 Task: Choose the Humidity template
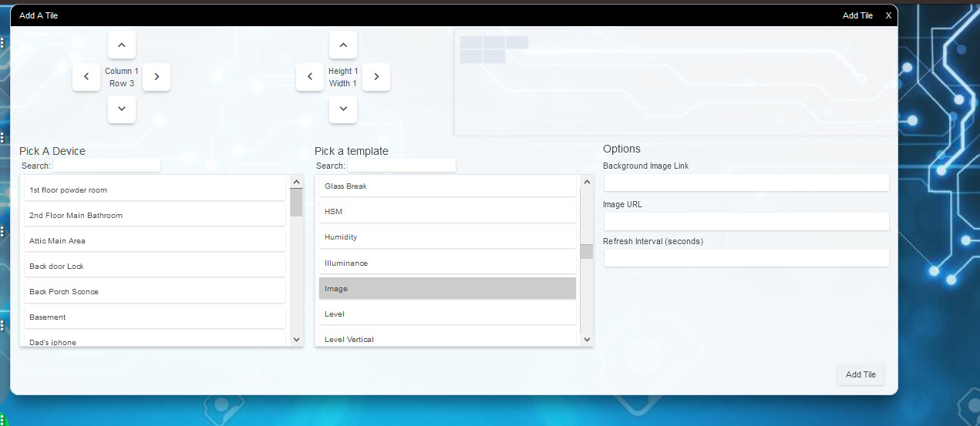click(447, 236)
